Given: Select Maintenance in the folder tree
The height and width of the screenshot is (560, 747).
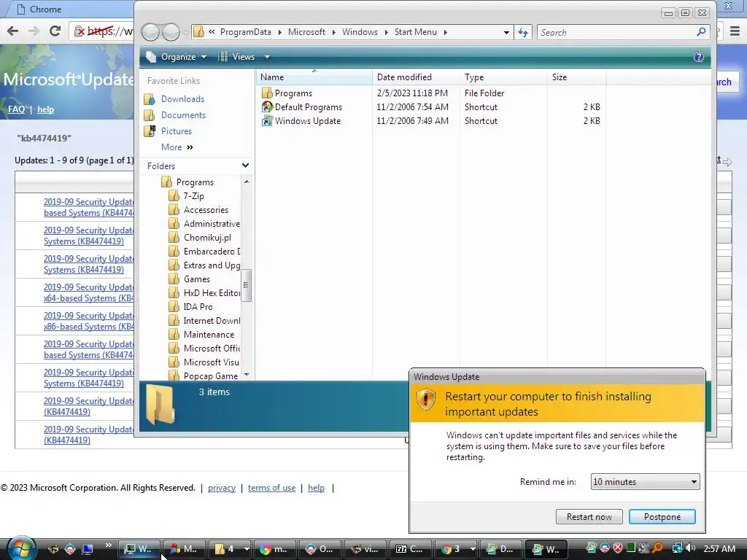Looking at the screenshot, I should coord(209,335).
